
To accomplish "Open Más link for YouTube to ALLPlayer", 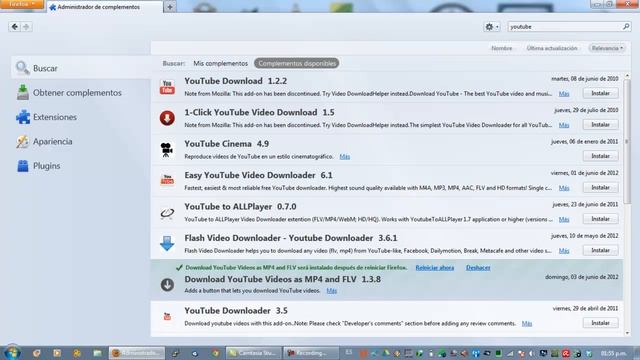I will pos(564,220).
